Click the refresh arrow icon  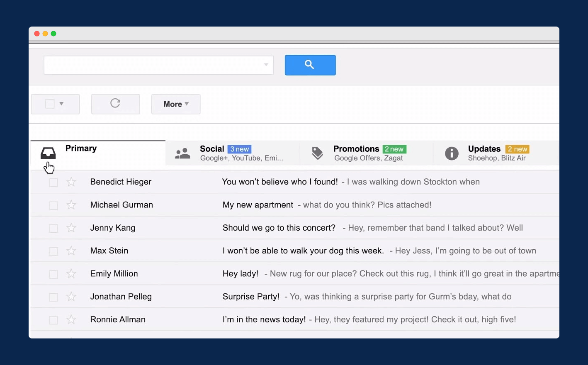[x=115, y=103]
